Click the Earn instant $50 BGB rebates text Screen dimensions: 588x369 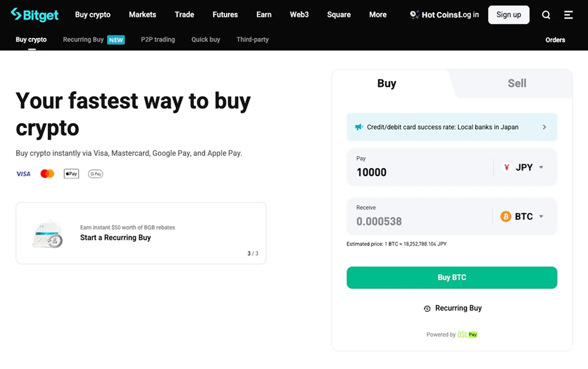point(128,228)
